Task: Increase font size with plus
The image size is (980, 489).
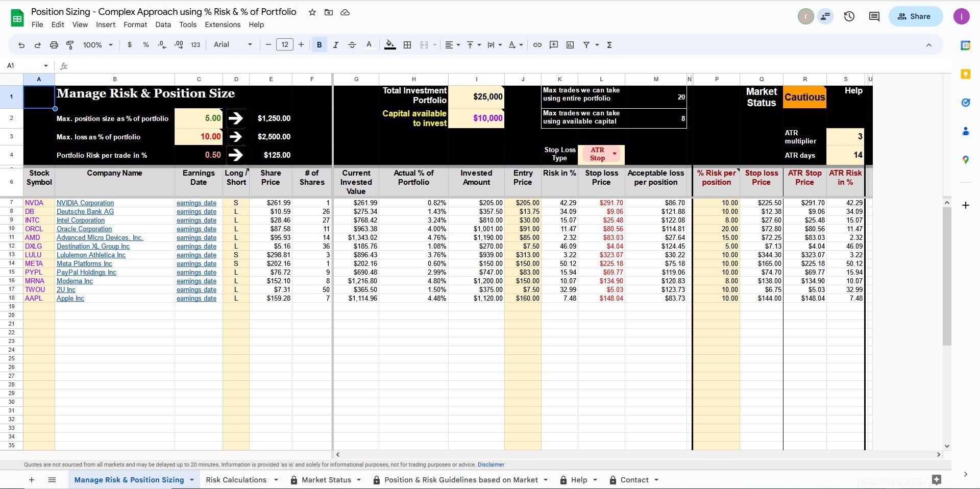Action: point(301,45)
